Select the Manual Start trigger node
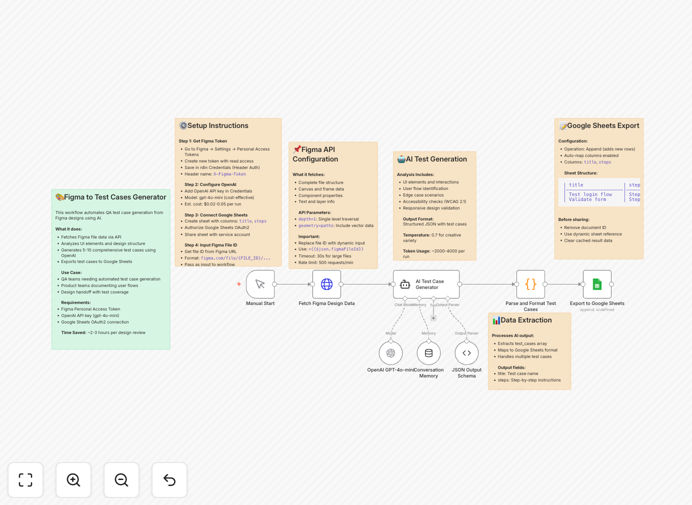The width and height of the screenshot is (692, 505). (260, 284)
